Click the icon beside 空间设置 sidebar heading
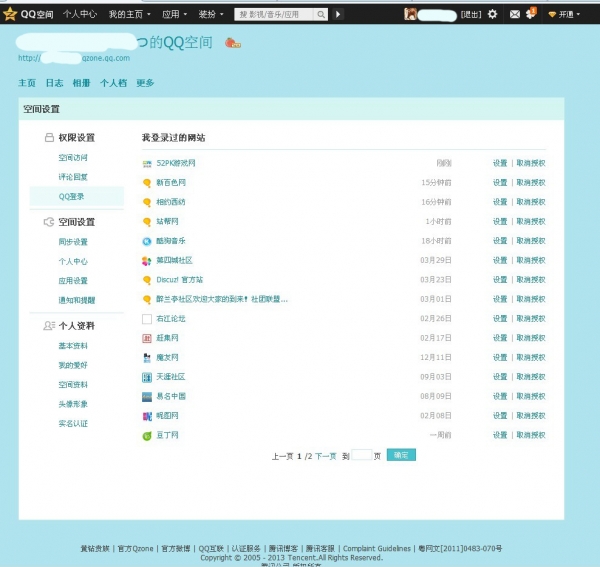 click(x=49, y=222)
